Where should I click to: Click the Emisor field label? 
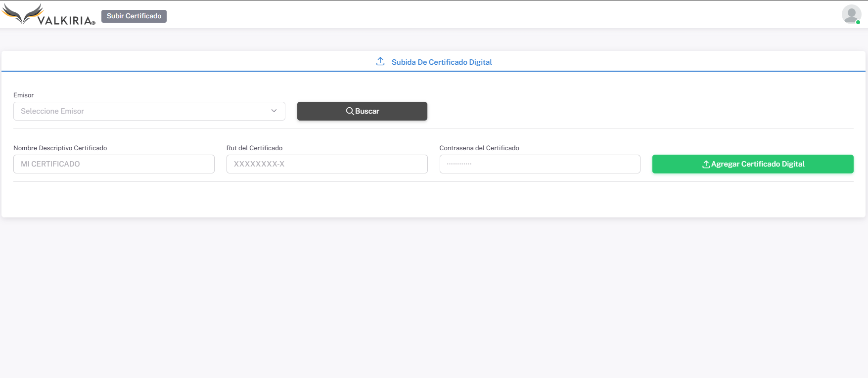coord(24,95)
